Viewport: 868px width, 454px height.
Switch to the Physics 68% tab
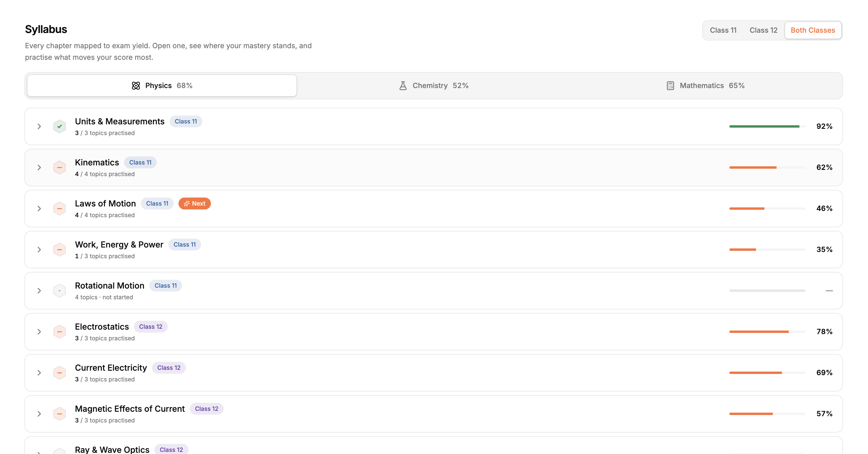click(162, 86)
